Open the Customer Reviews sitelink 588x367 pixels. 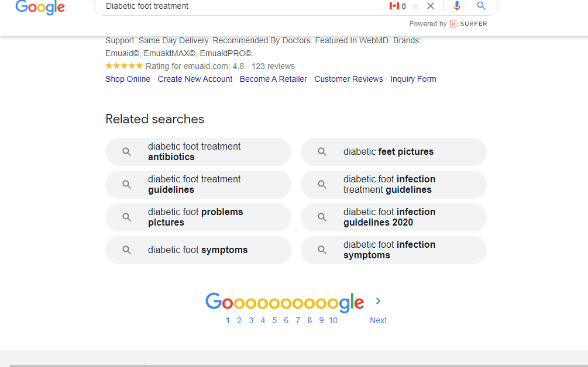tap(349, 79)
